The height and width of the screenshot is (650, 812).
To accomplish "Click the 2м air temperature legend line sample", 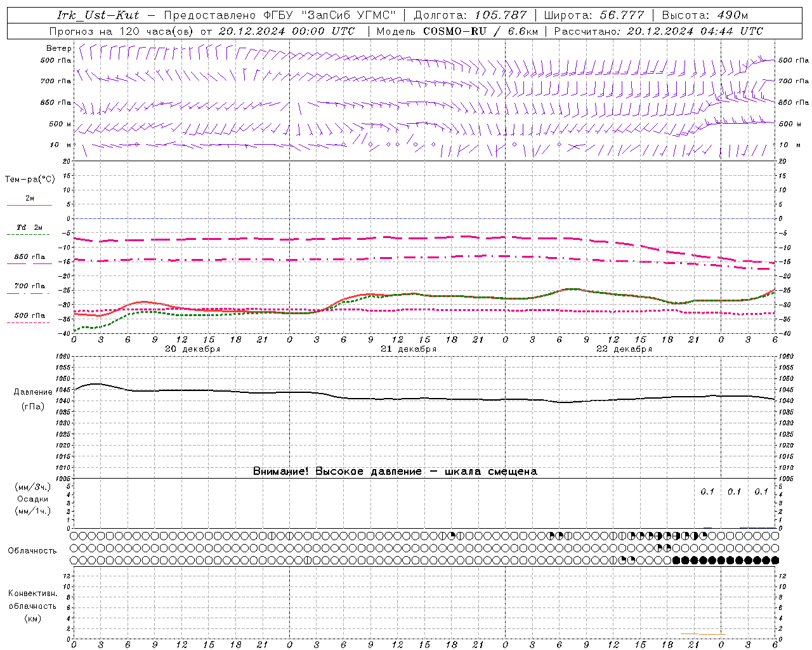I will click(29, 206).
